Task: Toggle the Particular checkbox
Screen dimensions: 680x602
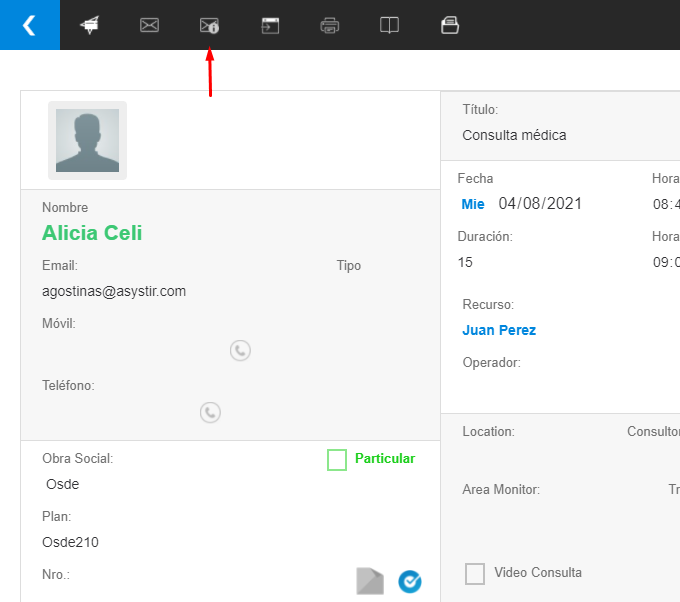Action: point(337,460)
